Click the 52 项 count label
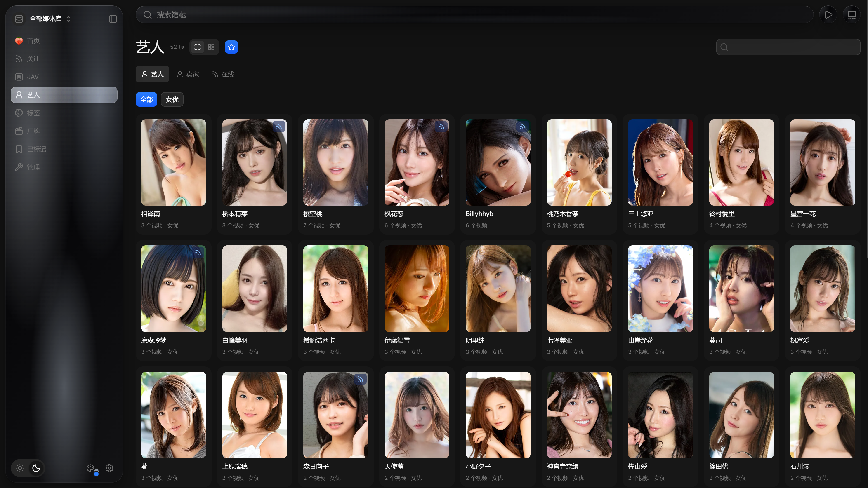 click(x=177, y=47)
